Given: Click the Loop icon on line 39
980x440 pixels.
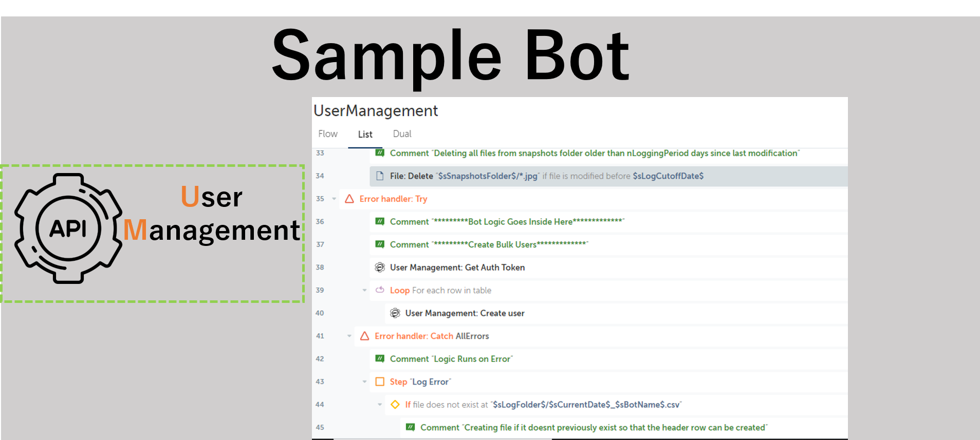Looking at the screenshot, I should click(x=380, y=290).
